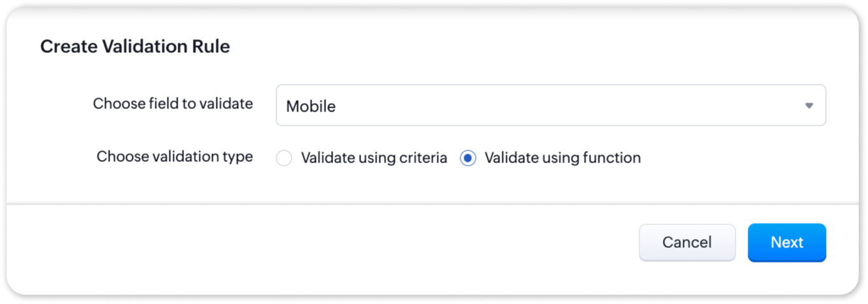Screen dimensions: 868x304
Task: Click the filled blue radio dot icon
Action: coord(468,159)
